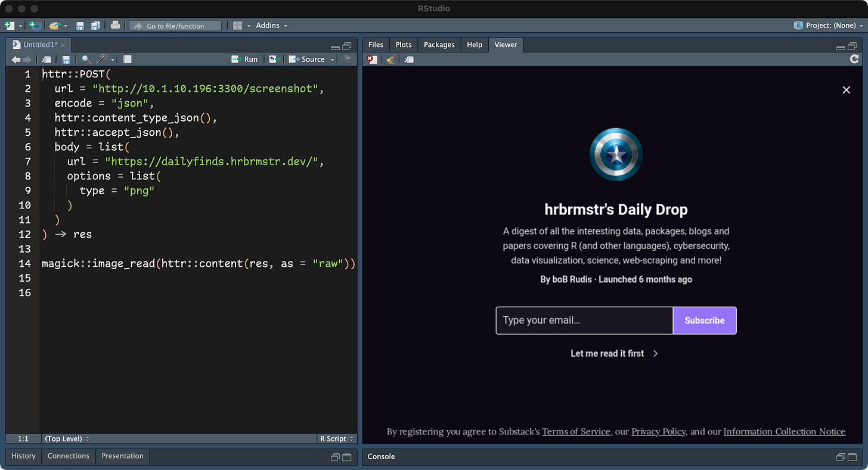Expand the code tools wand dropdown
This screenshot has height=470, width=868.
point(112,60)
